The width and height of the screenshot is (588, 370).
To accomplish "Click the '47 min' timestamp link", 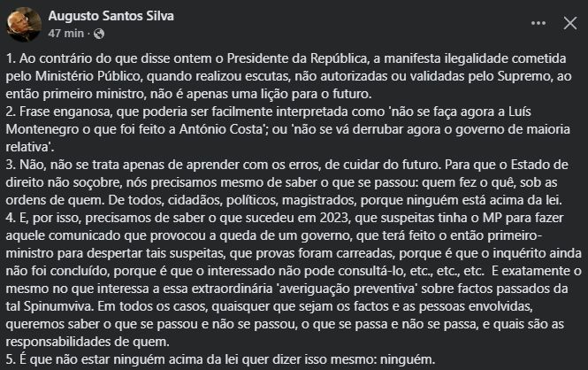I will pyautogui.click(x=66, y=34).
